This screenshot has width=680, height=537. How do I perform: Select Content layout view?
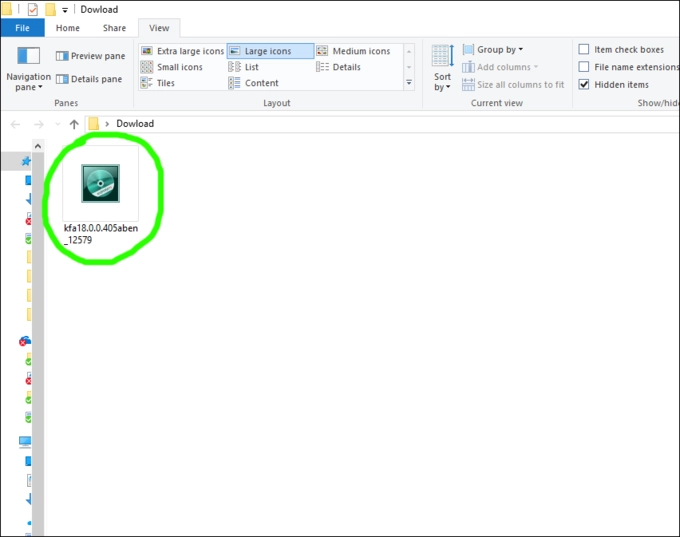(253, 83)
